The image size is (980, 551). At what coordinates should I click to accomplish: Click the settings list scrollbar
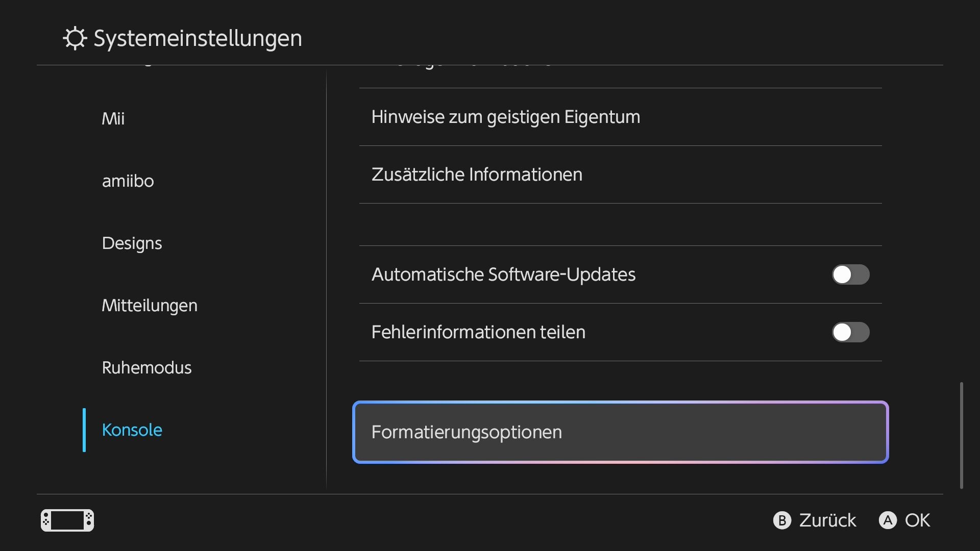962,435
